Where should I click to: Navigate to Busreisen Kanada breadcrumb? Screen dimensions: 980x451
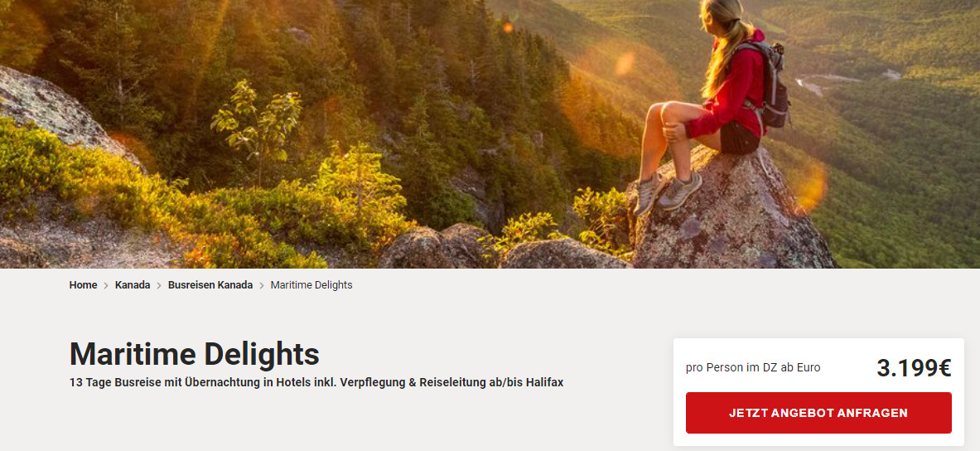[210, 285]
